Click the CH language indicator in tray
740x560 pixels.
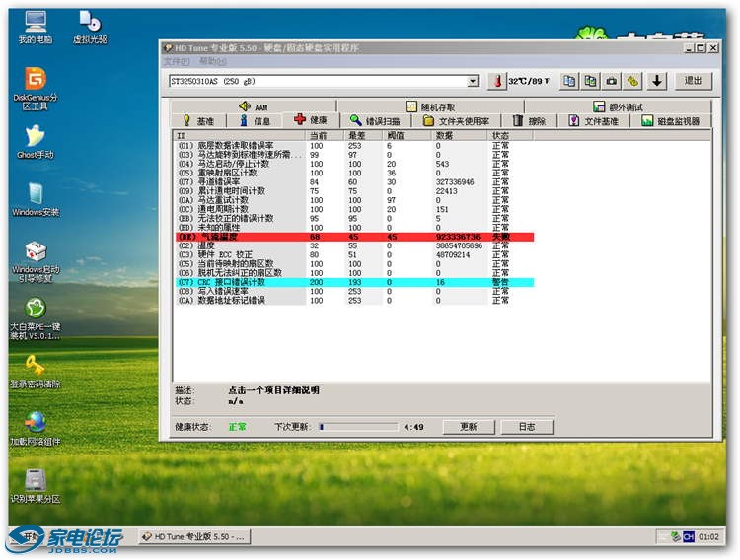[688, 537]
